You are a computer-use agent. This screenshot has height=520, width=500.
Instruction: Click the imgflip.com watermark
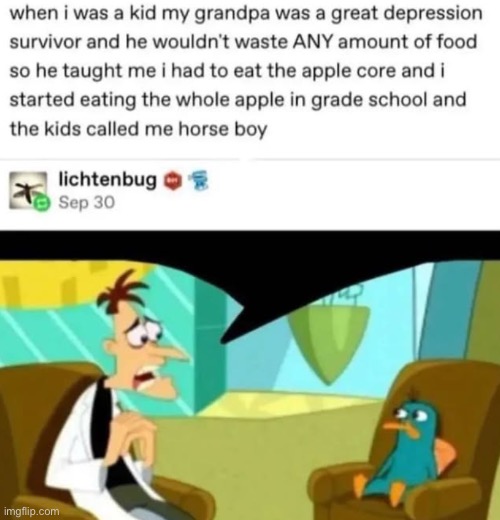tap(32, 511)
